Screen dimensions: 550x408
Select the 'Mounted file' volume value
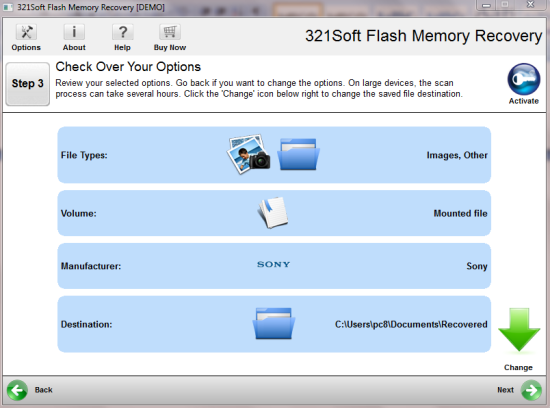click(461, 213)
